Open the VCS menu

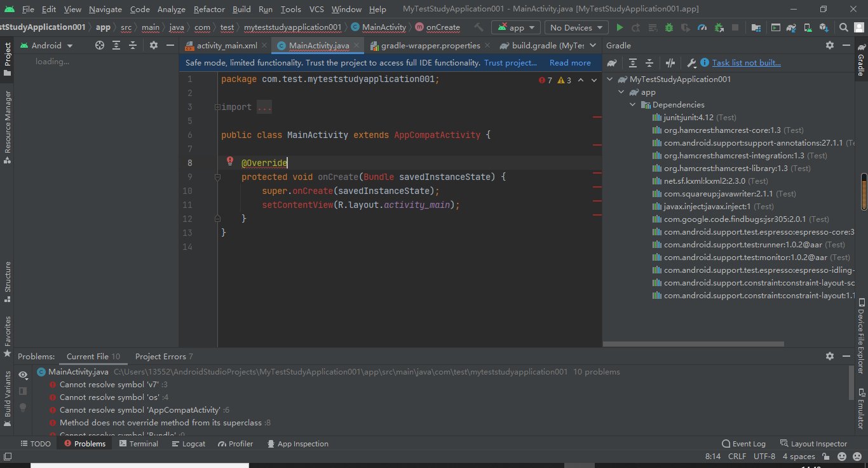316,9
